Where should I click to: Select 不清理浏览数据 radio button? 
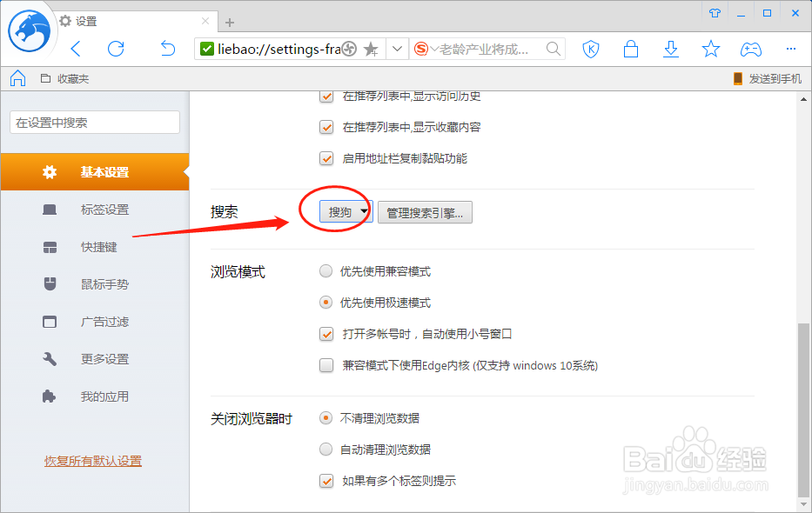tap(325, 418)
